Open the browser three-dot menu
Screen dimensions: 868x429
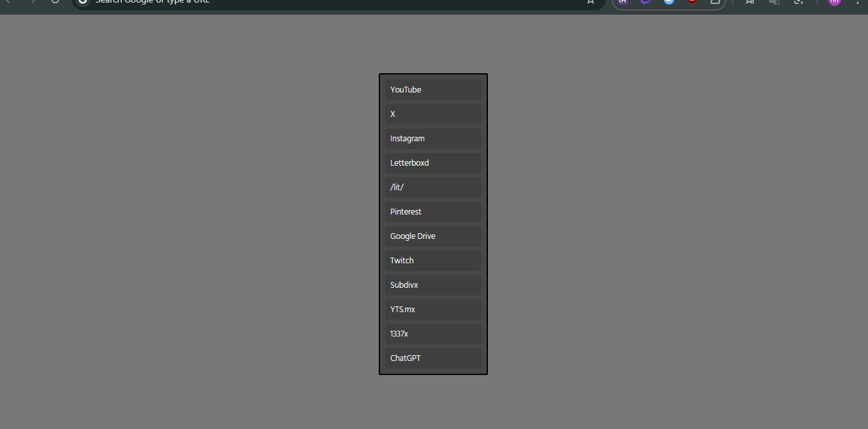[x=858, y=2]
